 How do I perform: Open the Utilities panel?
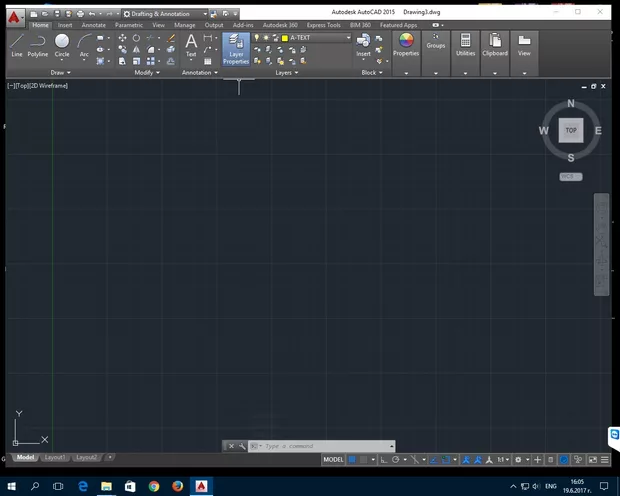click(x=465, y=44)
